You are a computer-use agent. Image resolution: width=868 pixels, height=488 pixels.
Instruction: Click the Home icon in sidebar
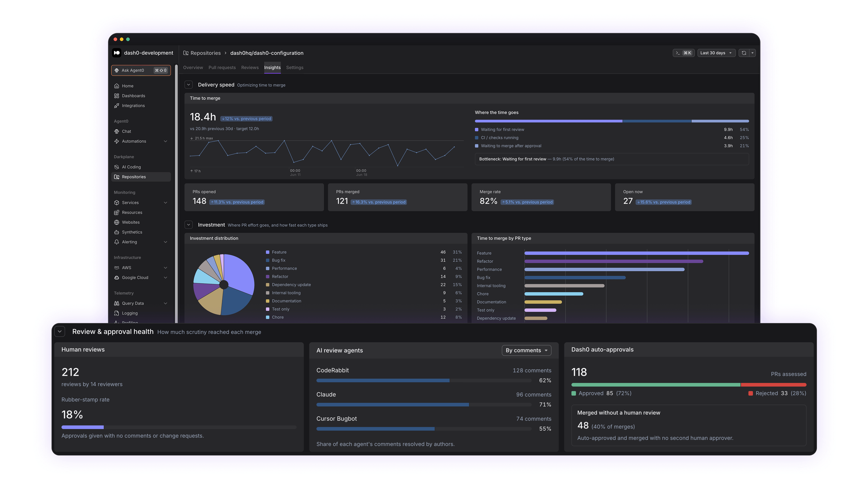pyautogui.click(x=117, y=86)
